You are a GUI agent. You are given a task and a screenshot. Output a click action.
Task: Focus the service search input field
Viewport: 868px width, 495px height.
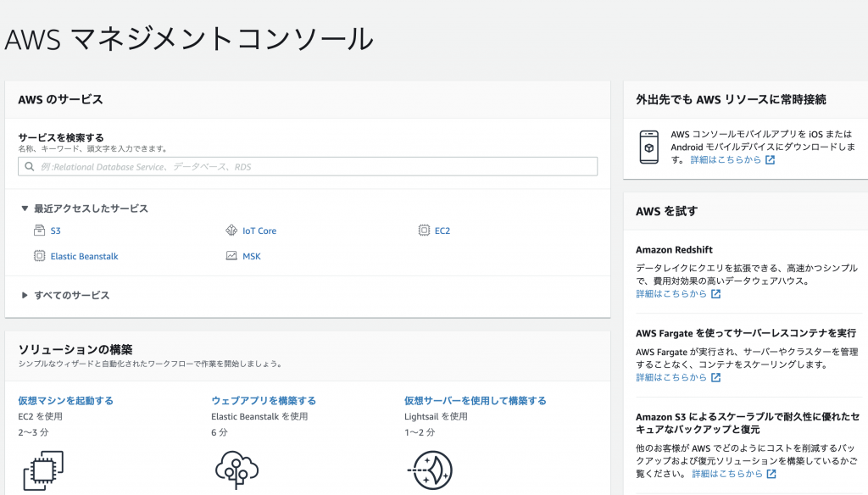pos(308,167)
